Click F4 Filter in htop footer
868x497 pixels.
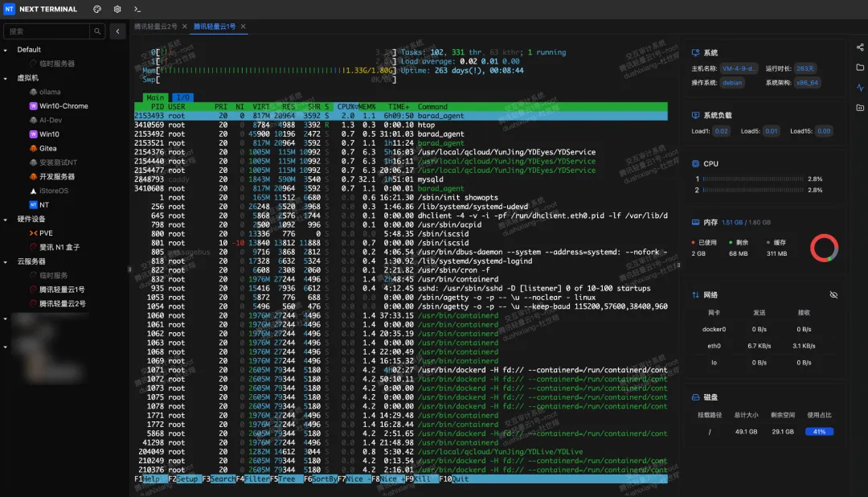253,479
